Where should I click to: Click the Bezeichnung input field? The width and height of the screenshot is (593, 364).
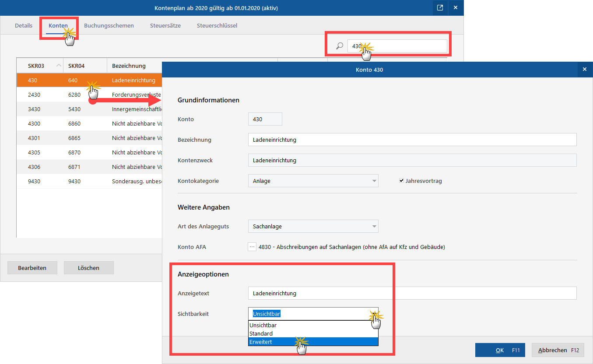tap(412, 140)
